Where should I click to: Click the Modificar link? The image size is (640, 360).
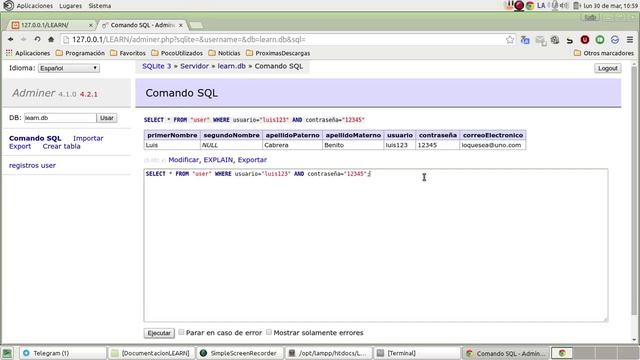pos(183,160)
